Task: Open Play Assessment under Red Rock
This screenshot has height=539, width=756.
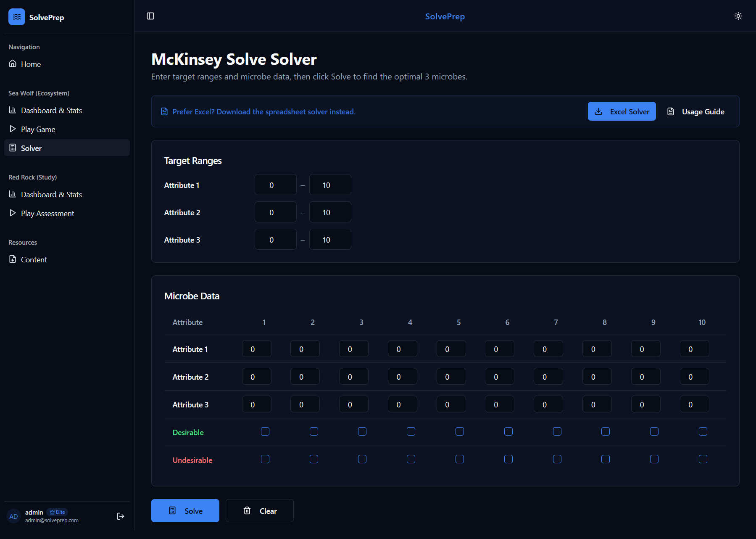Action: click(x=47, y=213)
